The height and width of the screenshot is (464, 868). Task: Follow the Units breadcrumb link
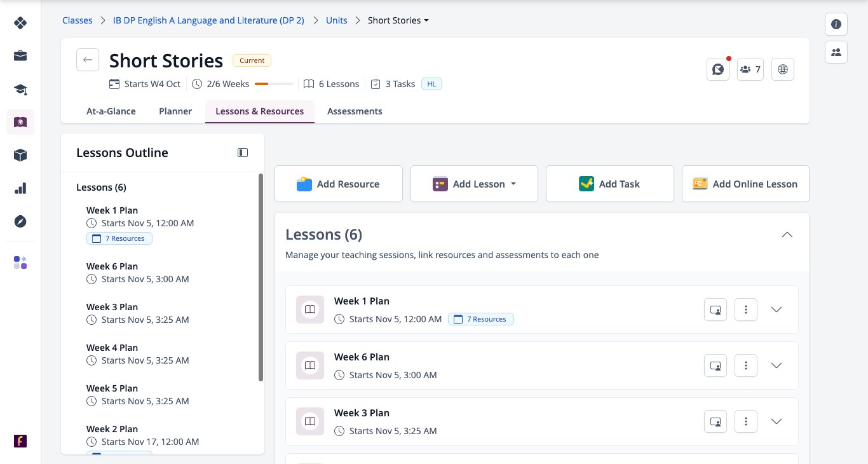click(x=337, y=20)
